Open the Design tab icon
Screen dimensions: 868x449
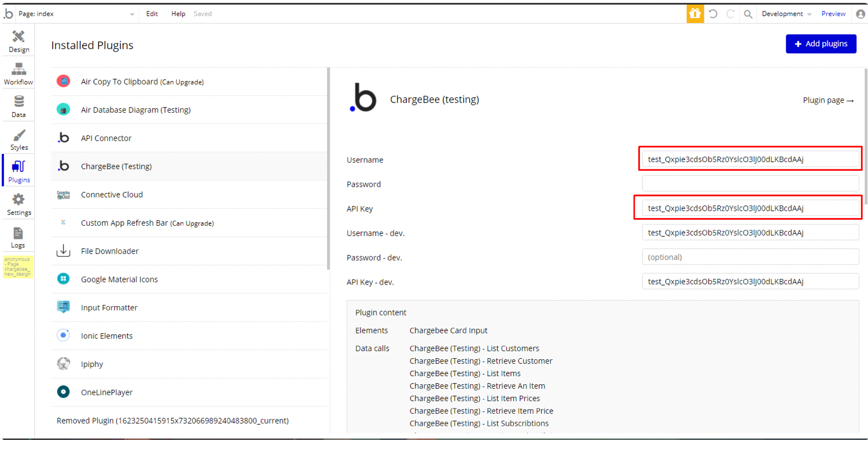19,37
